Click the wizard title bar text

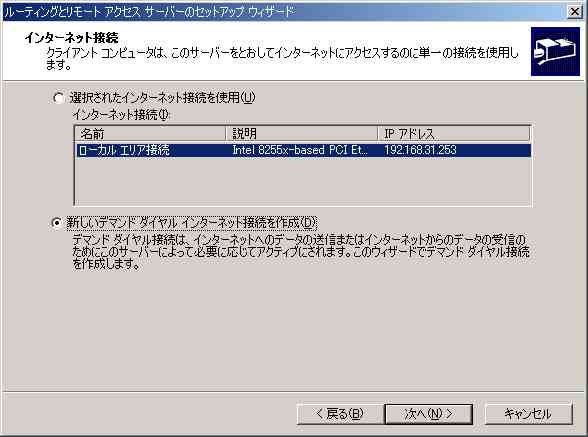click(x=149, y=12)
